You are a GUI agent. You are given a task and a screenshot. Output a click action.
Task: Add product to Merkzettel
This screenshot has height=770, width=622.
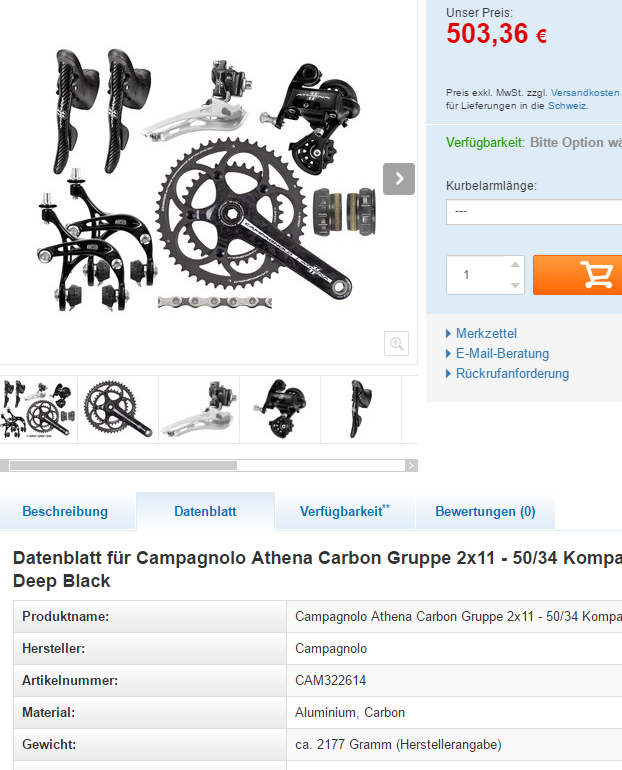click(x=486, y=333)
